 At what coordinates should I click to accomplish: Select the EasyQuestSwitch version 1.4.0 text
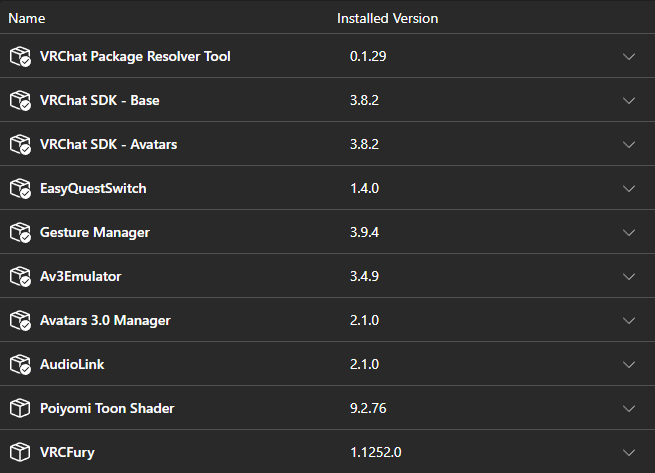[364, 188]
